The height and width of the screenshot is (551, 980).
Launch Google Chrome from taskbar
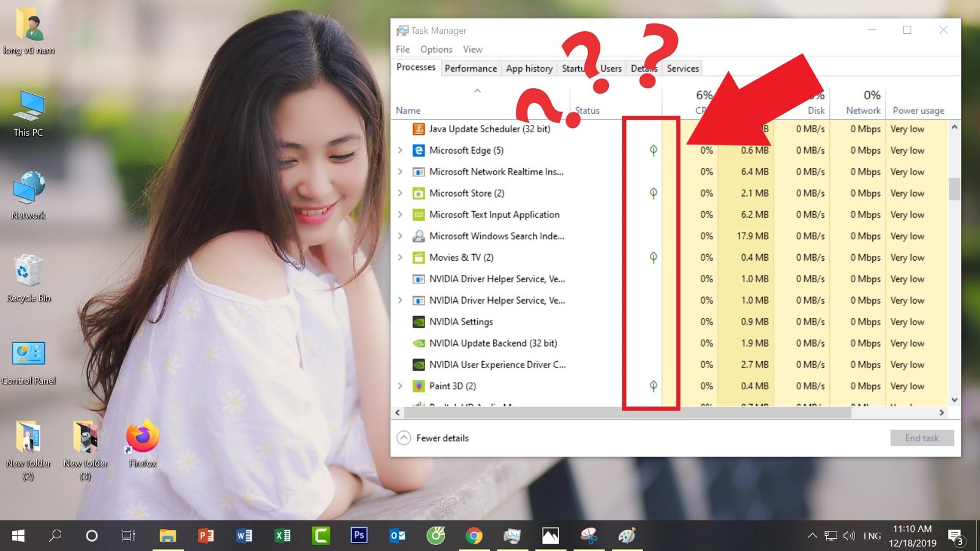473,536
